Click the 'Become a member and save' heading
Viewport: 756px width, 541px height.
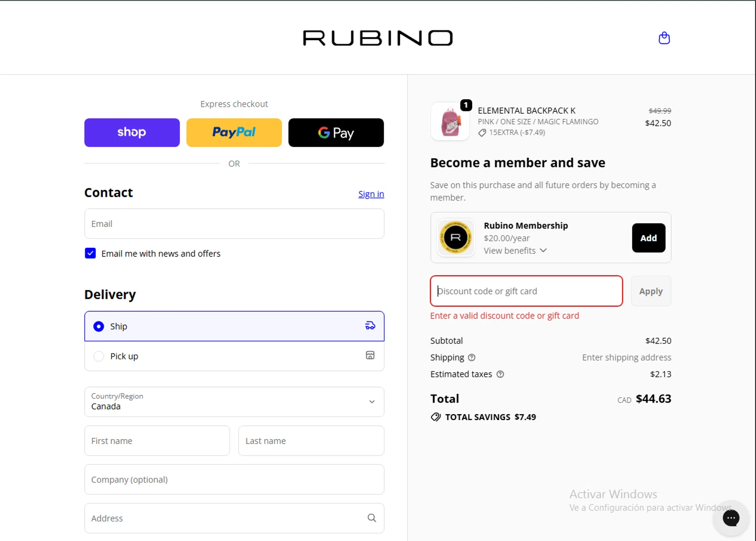(518, 163)
